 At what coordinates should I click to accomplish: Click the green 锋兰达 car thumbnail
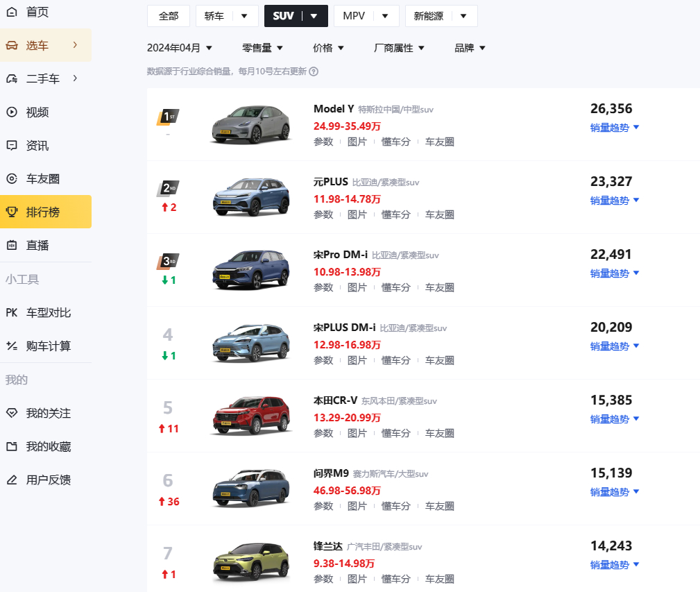tap(251, 561)
